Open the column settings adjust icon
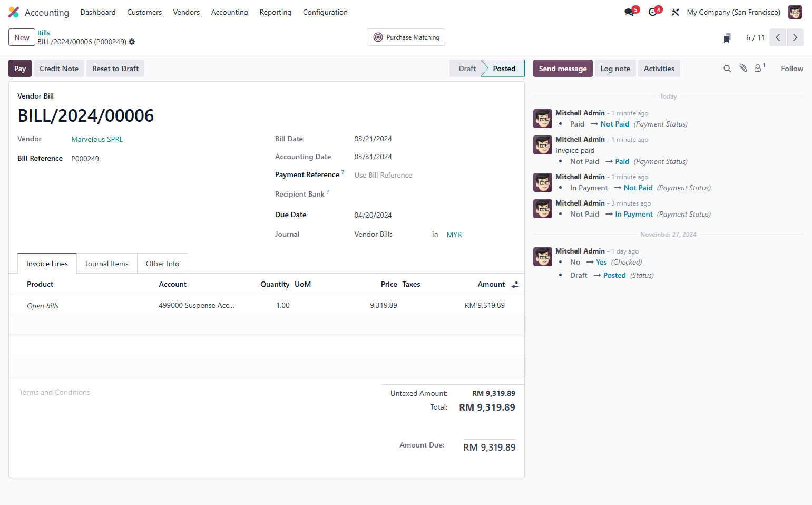 515,285
